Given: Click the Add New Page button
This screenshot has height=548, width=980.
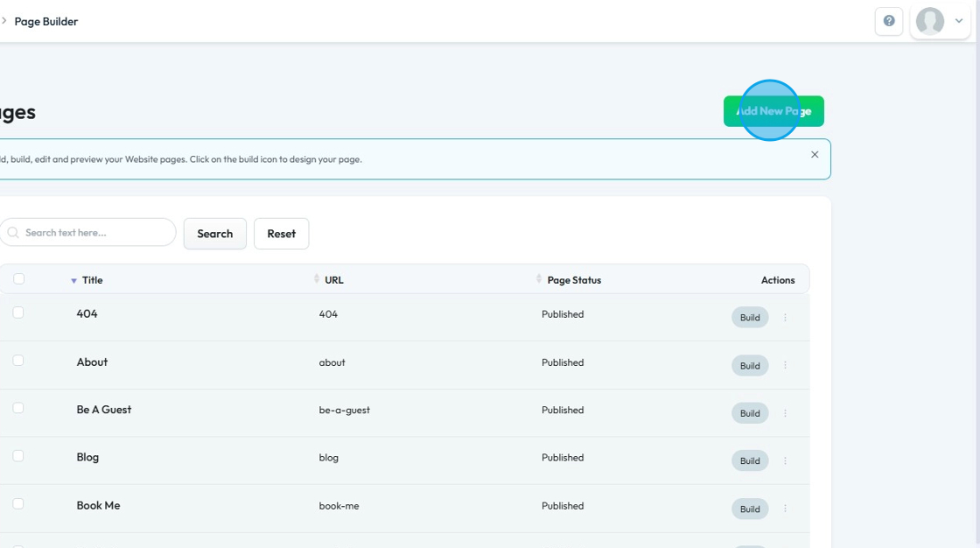Looking at the screenshot, I should [773, 111].
